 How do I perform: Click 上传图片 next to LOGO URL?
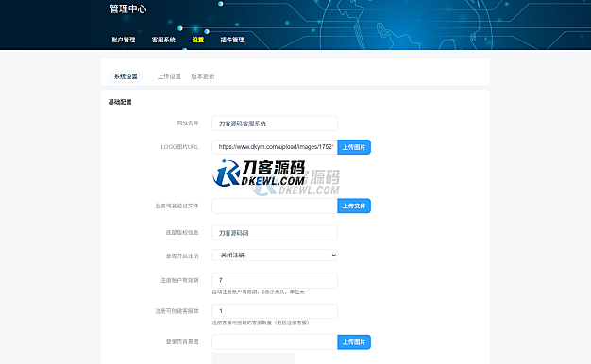point(354,147)
